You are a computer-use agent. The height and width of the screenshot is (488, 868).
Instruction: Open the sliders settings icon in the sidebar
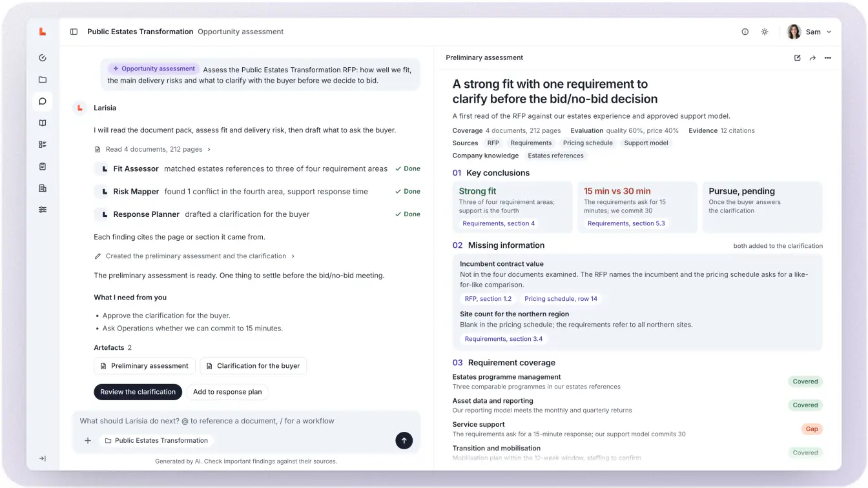click(43, 210)
